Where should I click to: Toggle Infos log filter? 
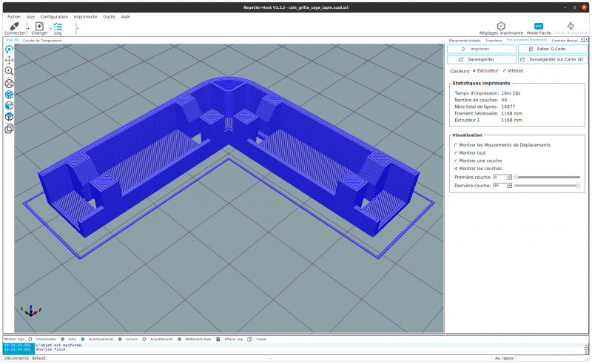63,339
